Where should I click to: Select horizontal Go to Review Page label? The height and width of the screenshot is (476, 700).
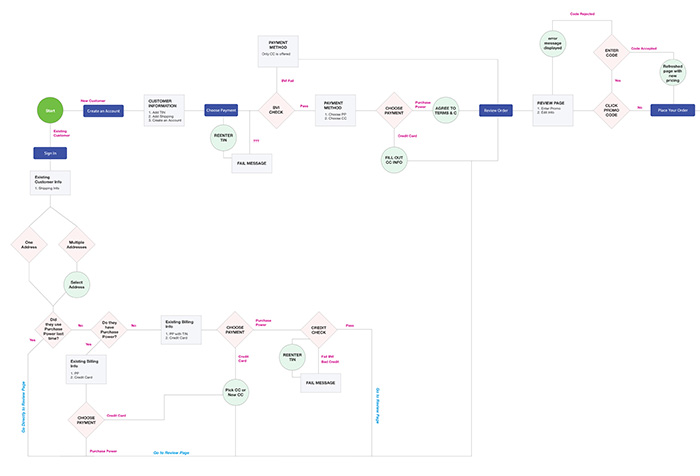coord(171,453)
